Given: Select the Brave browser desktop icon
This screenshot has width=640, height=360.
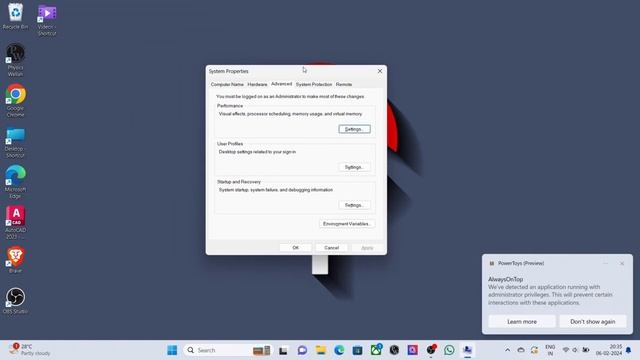Looking at the screenshot, I should click(x=15, y=259).
